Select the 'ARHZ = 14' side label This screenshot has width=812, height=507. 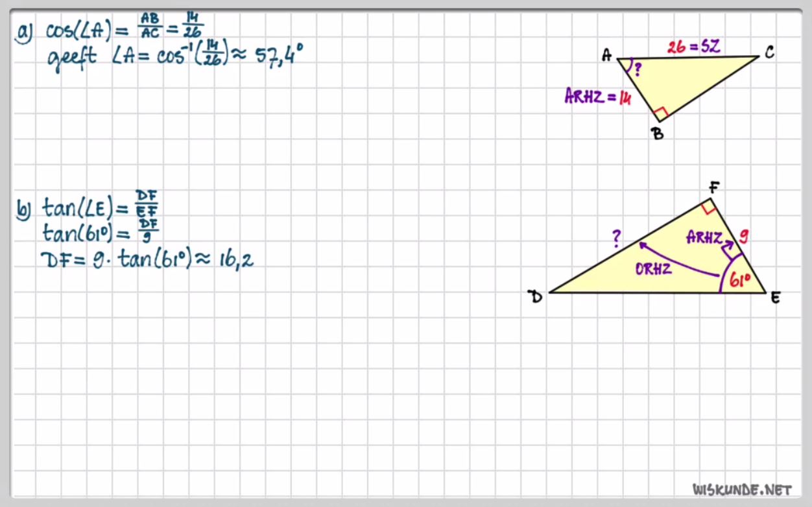coord(597,97)
